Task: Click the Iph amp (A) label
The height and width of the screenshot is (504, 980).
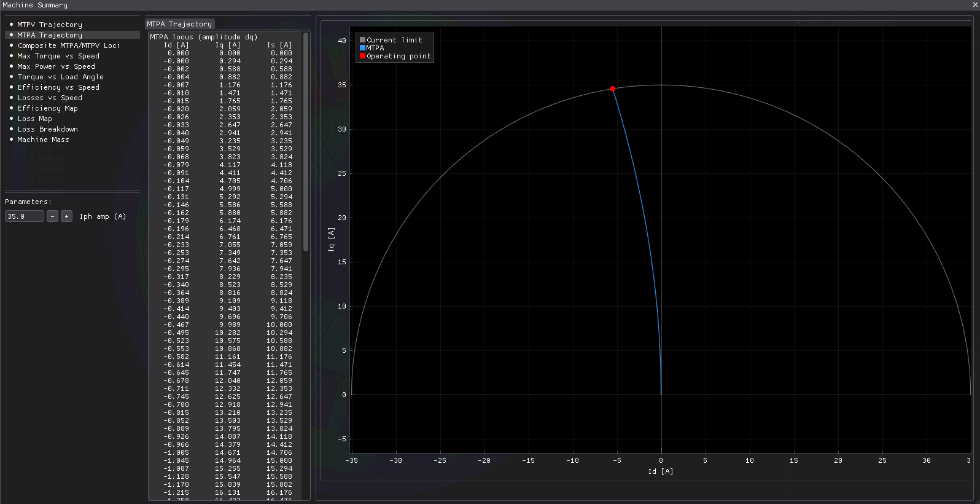Action: [103, 216]
